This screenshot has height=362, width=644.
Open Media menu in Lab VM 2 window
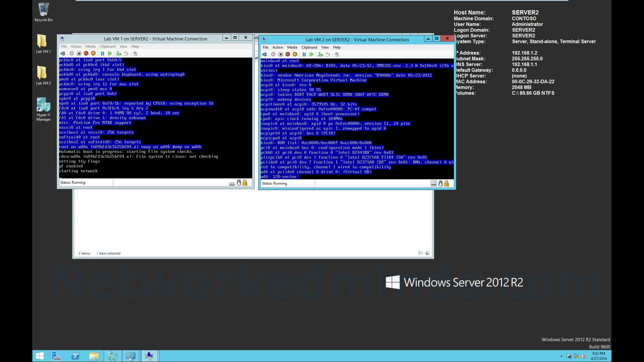[x=292, y=47]
